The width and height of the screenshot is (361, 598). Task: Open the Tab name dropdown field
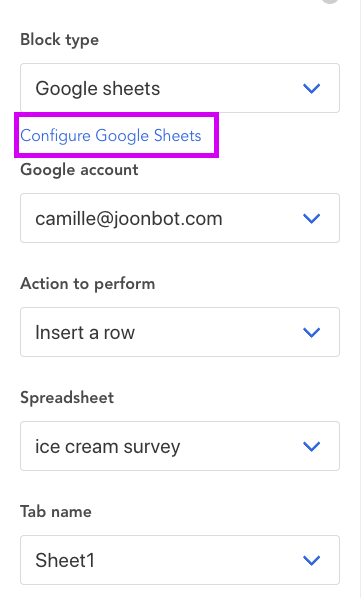tap(180, 560)
